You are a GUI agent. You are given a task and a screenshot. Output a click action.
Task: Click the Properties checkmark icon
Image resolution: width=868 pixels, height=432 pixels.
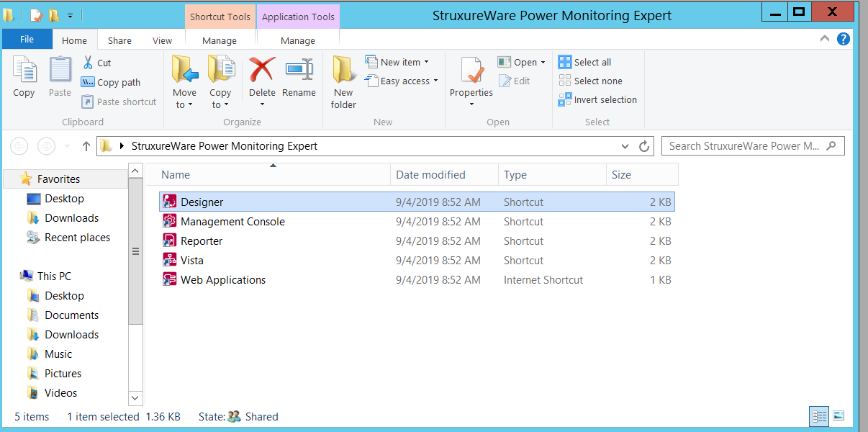[471, 71]
